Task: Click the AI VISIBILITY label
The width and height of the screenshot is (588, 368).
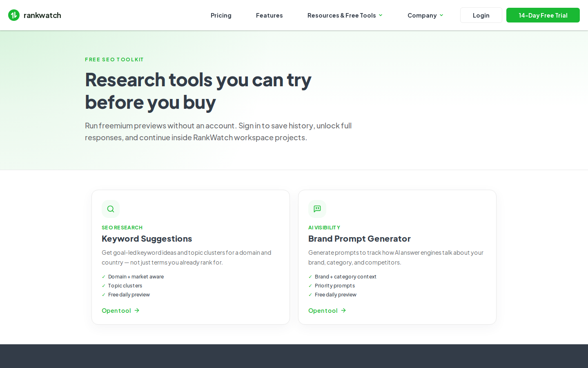Action: 324,227
